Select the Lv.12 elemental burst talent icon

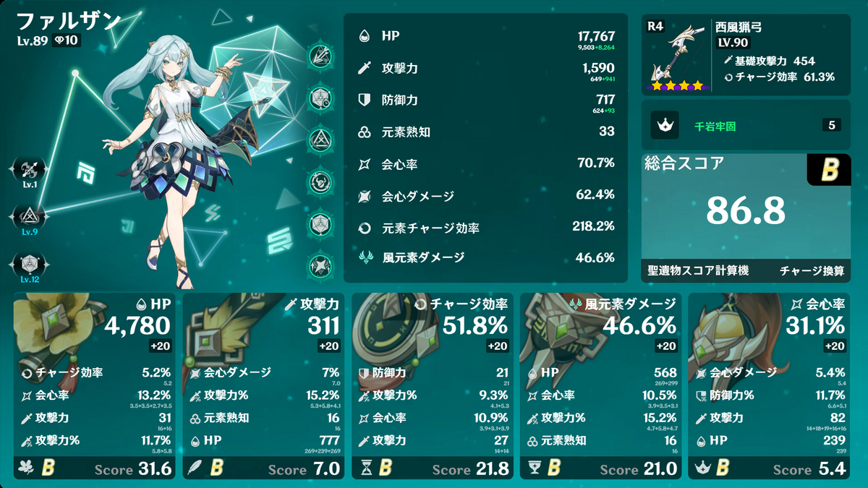27,262
